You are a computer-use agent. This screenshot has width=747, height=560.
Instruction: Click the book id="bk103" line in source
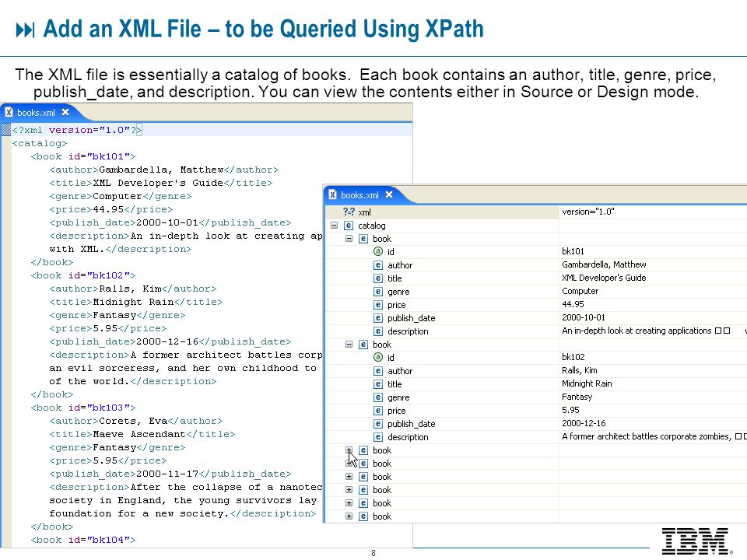[x=83, y=408]
